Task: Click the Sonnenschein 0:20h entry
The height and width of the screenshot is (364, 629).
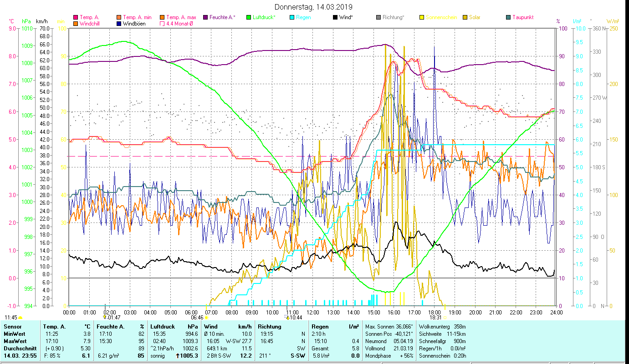Action: tap(442, 356)
